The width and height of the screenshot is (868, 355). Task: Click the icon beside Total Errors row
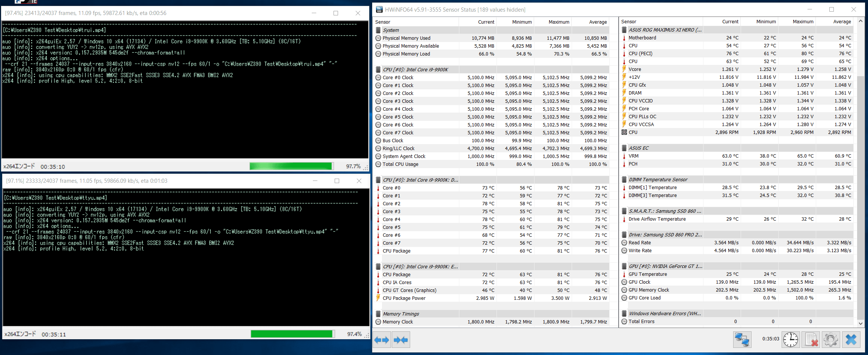click(x=624, y=321)
